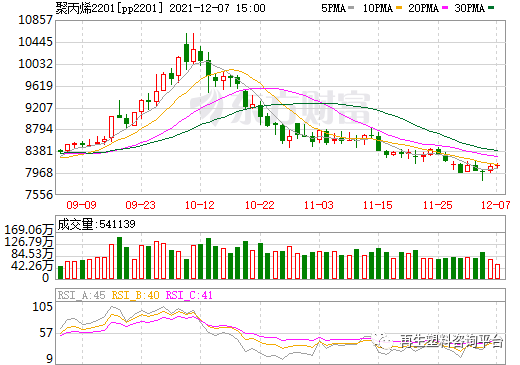Select the 11-25 date axis label
The width and height of the screenshot is (520, 365).
click(x=437, y=205)
